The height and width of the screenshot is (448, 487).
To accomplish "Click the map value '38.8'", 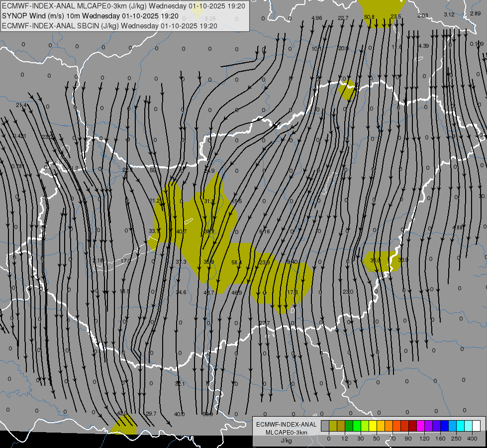I will (209, 231).
